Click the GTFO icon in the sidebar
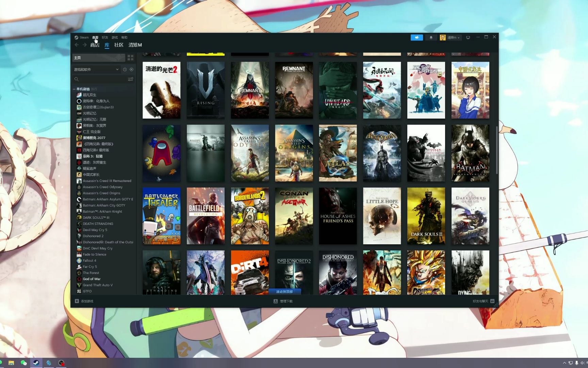The height and width of the screenshot is (368, 588). coord(79,291)
